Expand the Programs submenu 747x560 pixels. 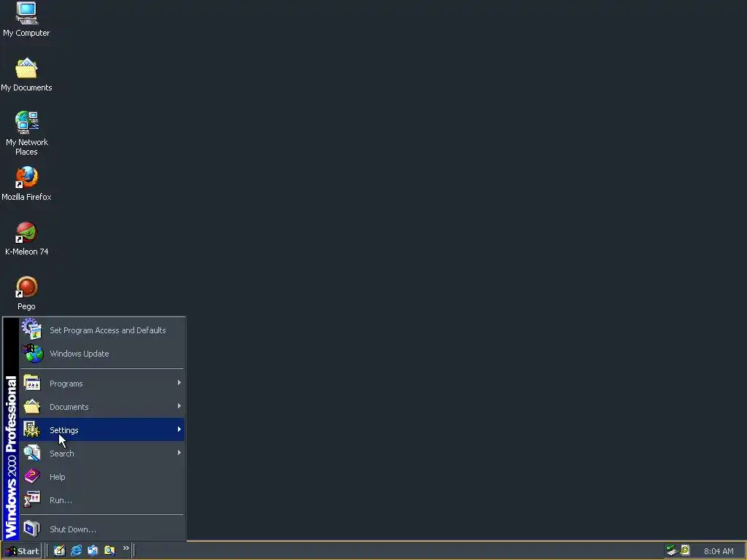101,384
